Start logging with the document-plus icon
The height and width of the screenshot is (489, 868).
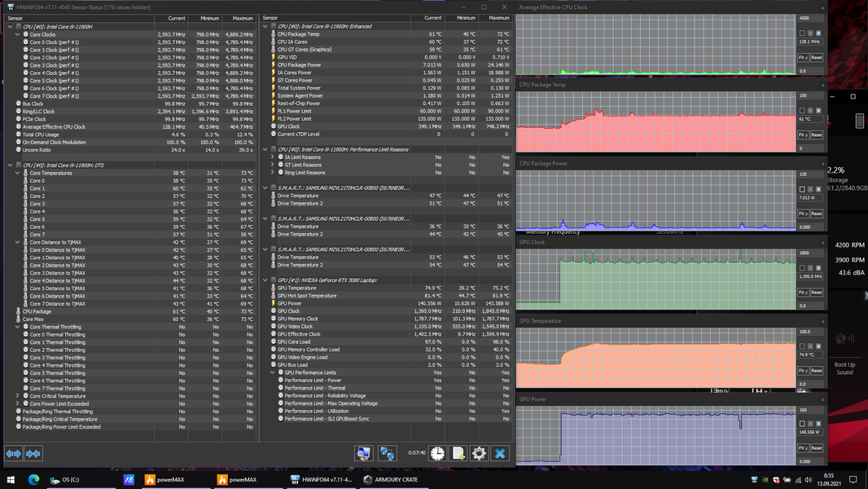(x=458, y=453)
